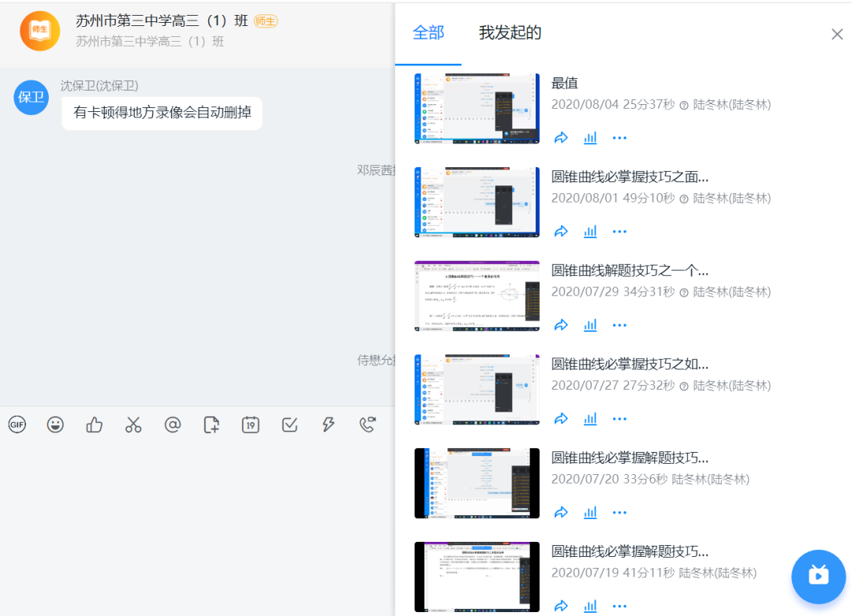Click the help icon beside 49分10秒
Screen dimensions: 852x616
coord(684,199)
